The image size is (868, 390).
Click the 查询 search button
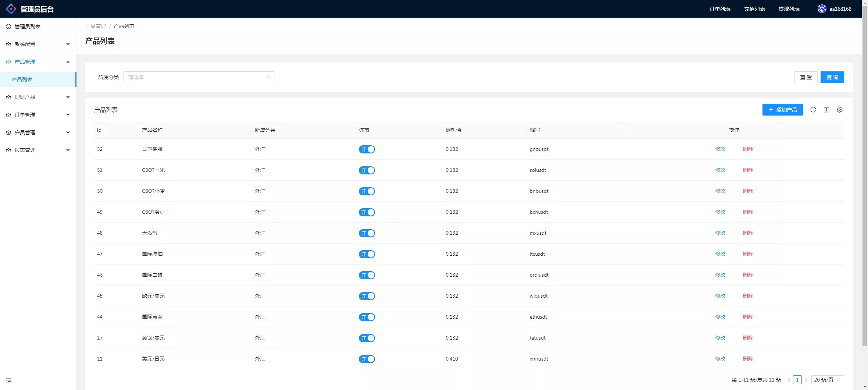832,77
